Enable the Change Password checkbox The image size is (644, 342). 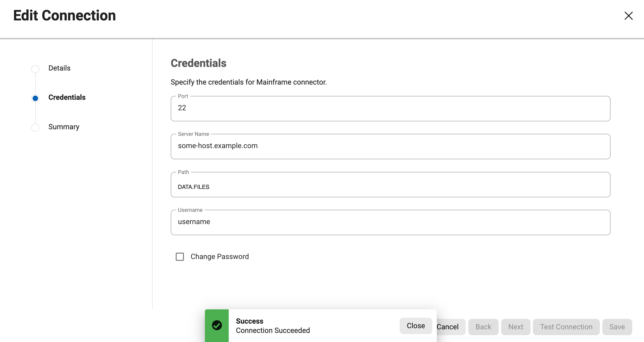coord(180,257)
